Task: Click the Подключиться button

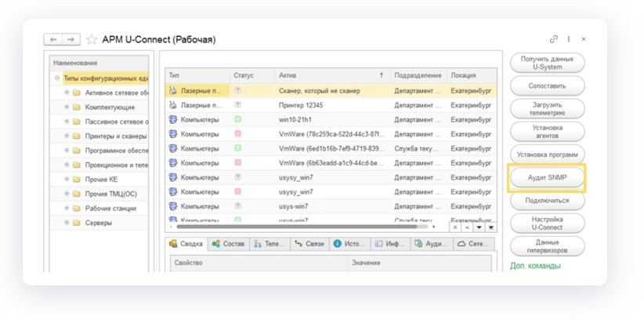Action: pos(547,201)
